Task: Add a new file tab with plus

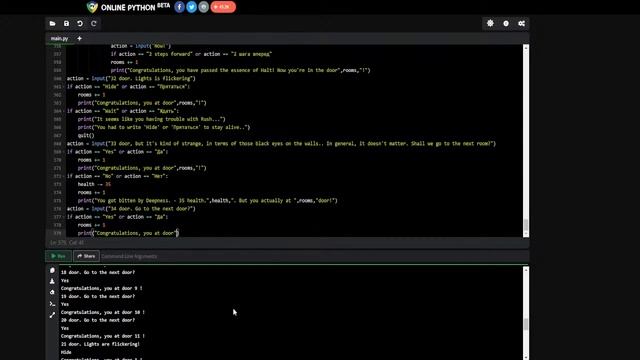Action: coord(79,38)
